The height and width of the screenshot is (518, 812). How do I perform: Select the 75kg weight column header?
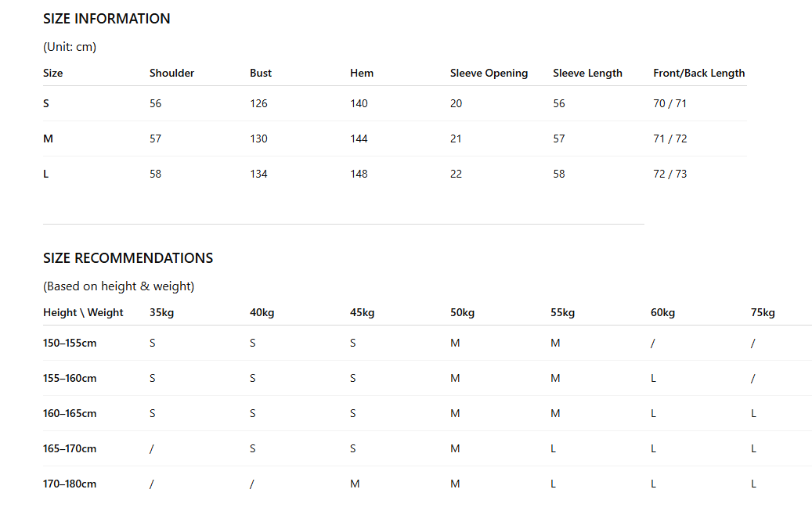763,312
